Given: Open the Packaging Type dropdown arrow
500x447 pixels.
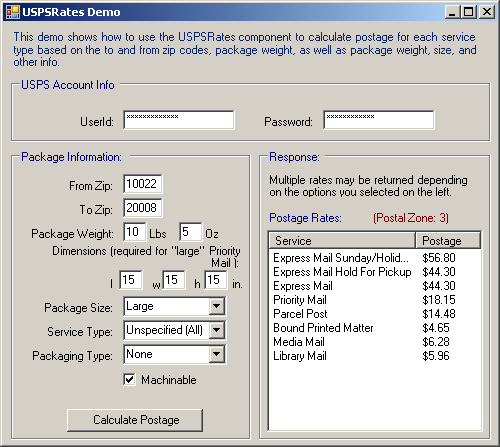Looking at the screenshot, I should [x=217, y=354].
